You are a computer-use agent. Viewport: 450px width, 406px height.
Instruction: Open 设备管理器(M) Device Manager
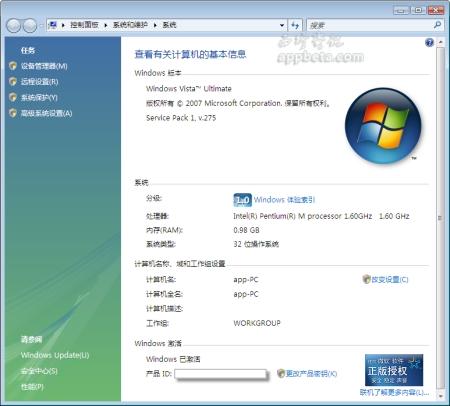click(44, 66)
